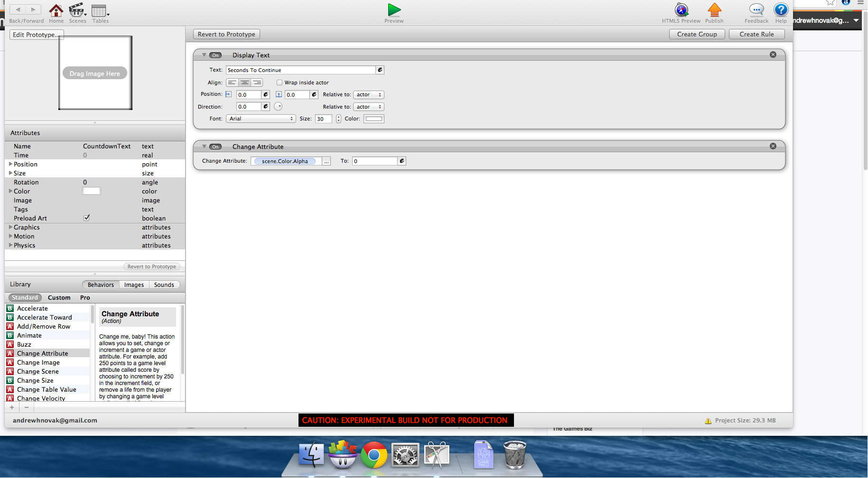Open the text Color swatch
Image resolution: width=868 pixels, height=478 pixels.
374,119
